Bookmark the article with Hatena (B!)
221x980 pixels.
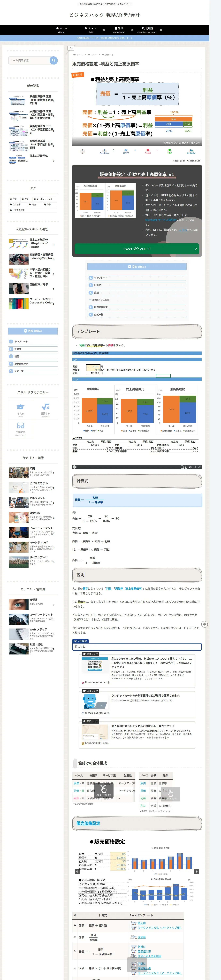(x=126, y=151)
